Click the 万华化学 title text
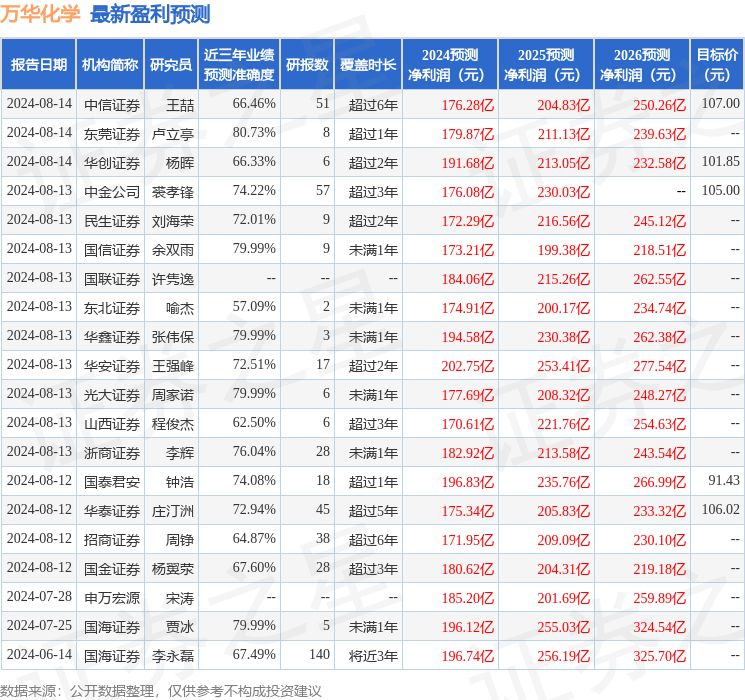Viewport: 745px width, 700px height. pos(40,14)
